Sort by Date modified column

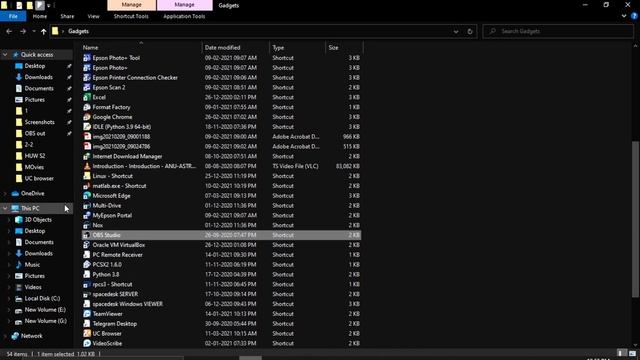pos(236,48)
